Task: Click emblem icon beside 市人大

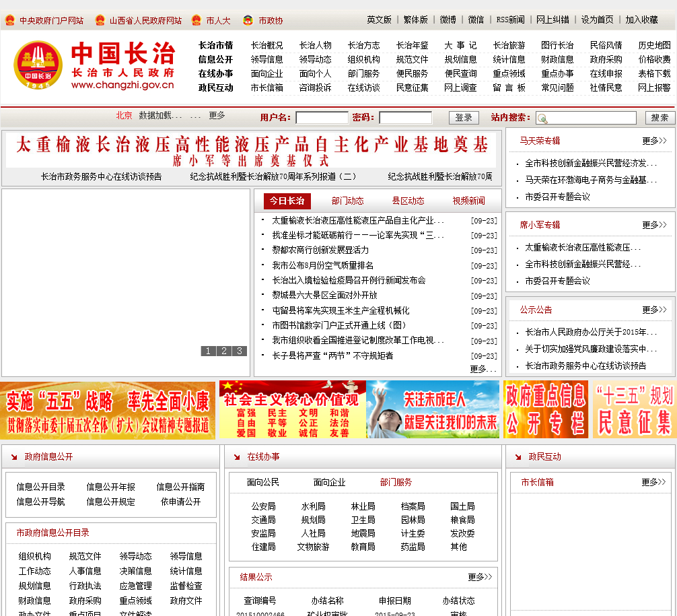Action: (197, 20)
